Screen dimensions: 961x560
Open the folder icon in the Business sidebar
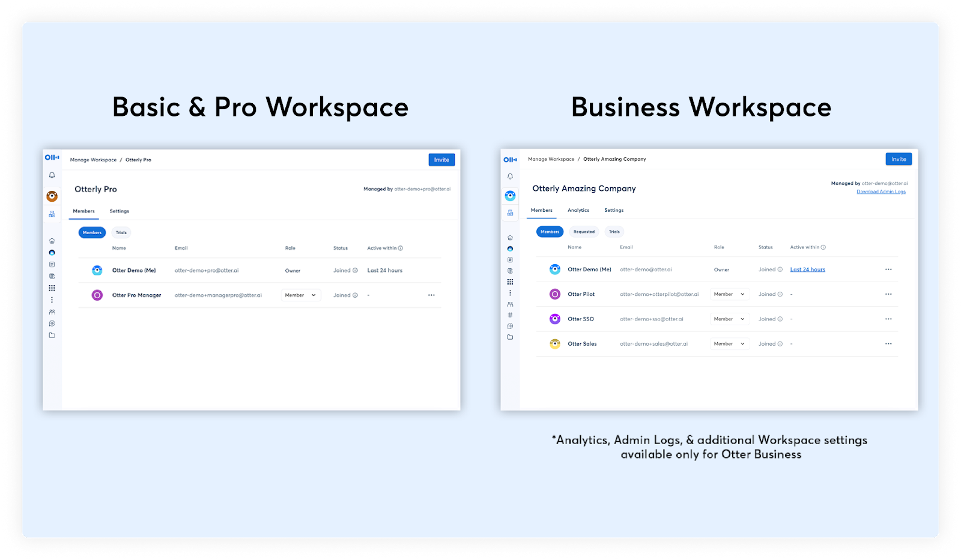point(510,337)
